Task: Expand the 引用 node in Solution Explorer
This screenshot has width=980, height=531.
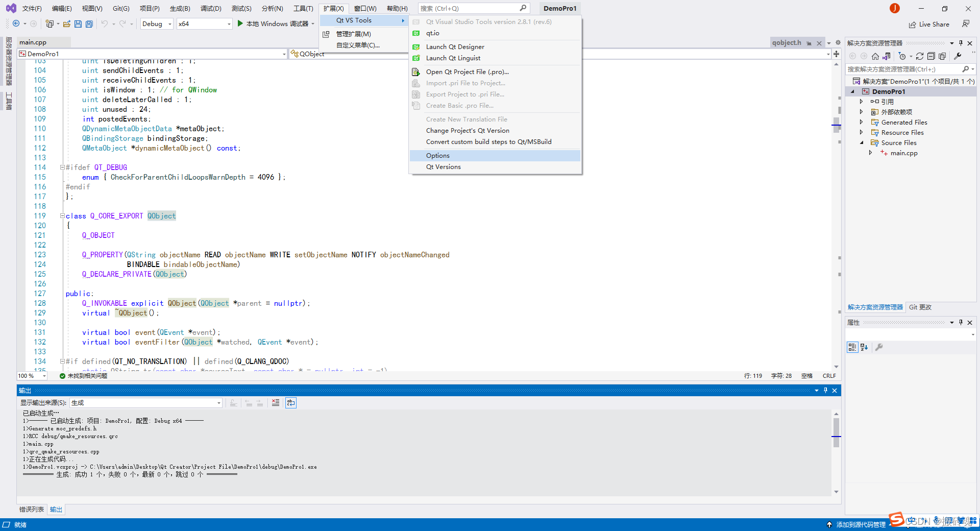Action: pyautogui.click(x=862, y=102)
